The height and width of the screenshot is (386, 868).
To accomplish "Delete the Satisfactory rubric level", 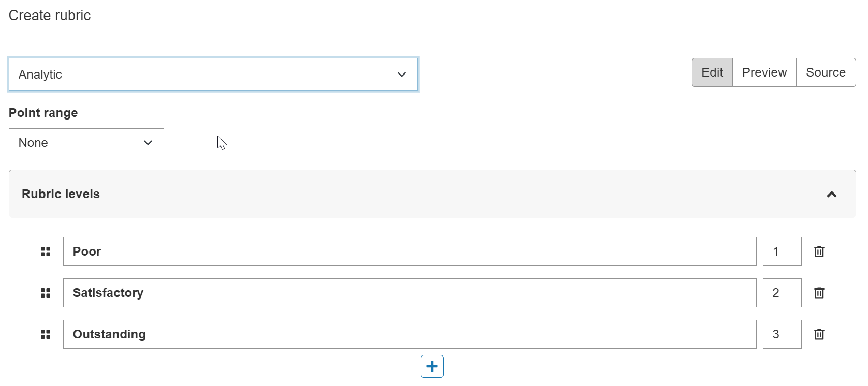I will [x=819, y=293].
